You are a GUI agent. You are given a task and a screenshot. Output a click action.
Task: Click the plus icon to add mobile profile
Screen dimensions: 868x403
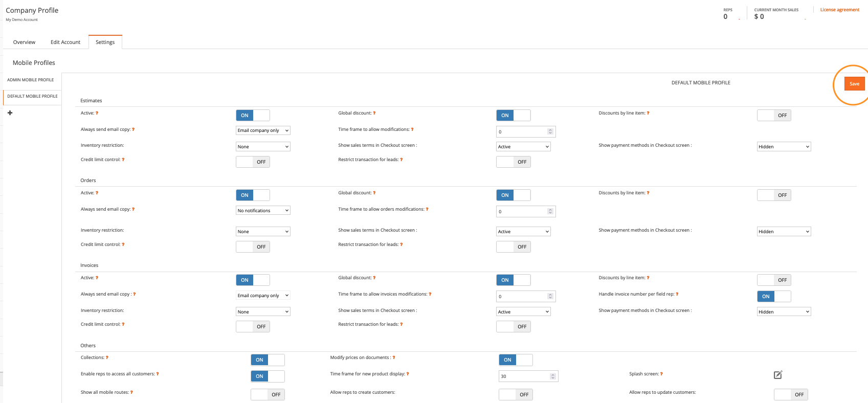(10, 113)
